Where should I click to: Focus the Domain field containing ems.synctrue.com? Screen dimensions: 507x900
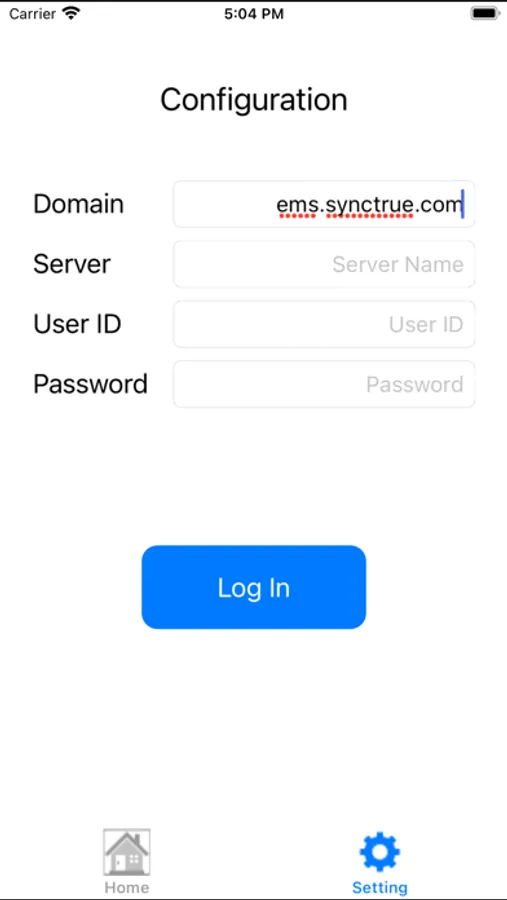click(324, 204)
